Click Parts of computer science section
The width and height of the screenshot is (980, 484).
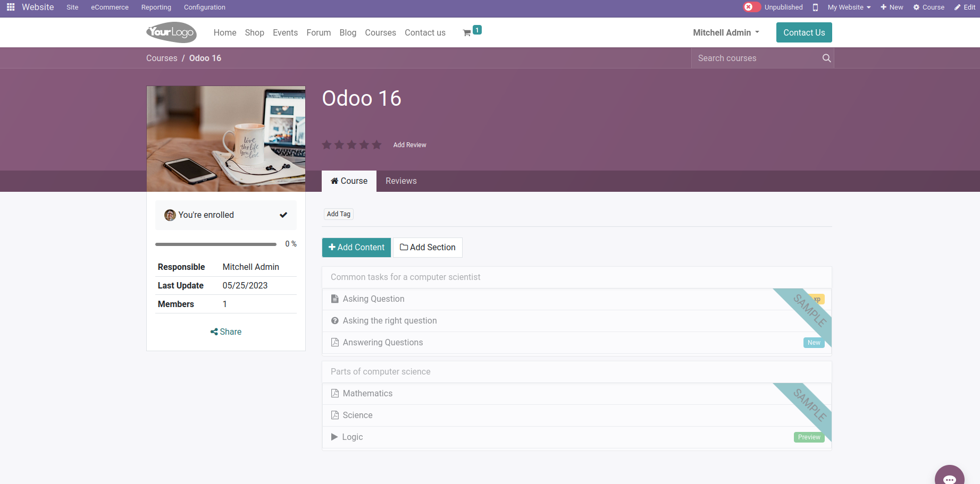[381, 372]
